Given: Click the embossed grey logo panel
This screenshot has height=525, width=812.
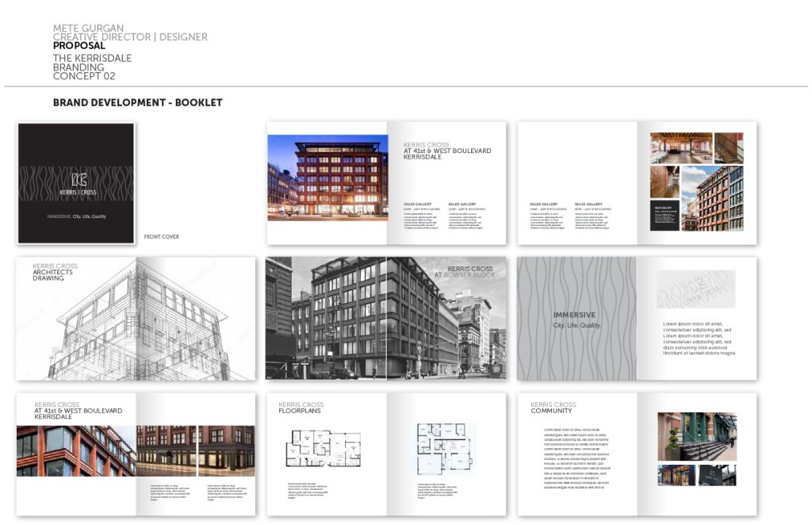Looking at the screenshot, I should point(695,289).
